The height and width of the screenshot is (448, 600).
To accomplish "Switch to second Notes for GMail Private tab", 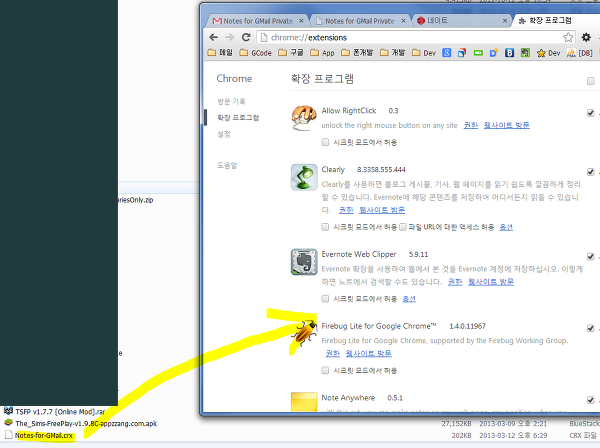I will 359,21.
